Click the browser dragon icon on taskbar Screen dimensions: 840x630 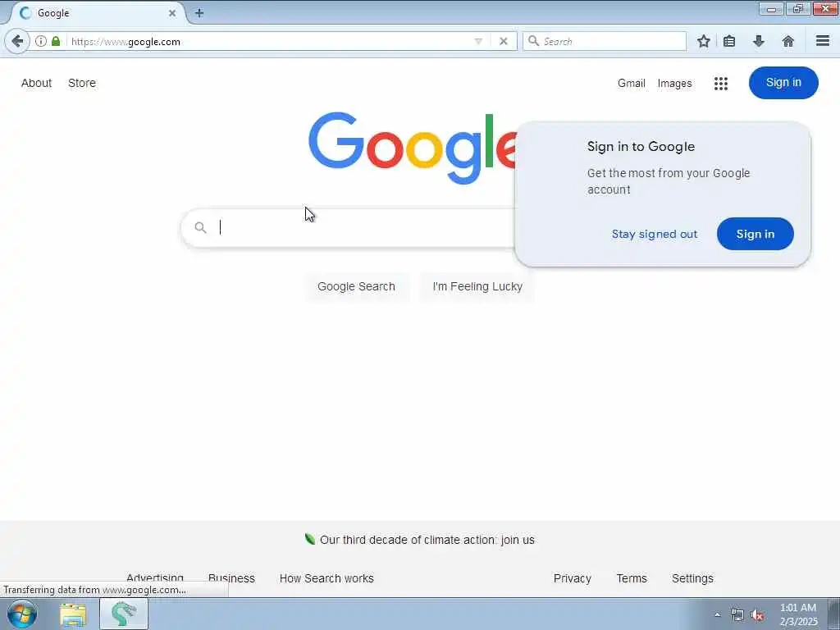pos(124,614)
